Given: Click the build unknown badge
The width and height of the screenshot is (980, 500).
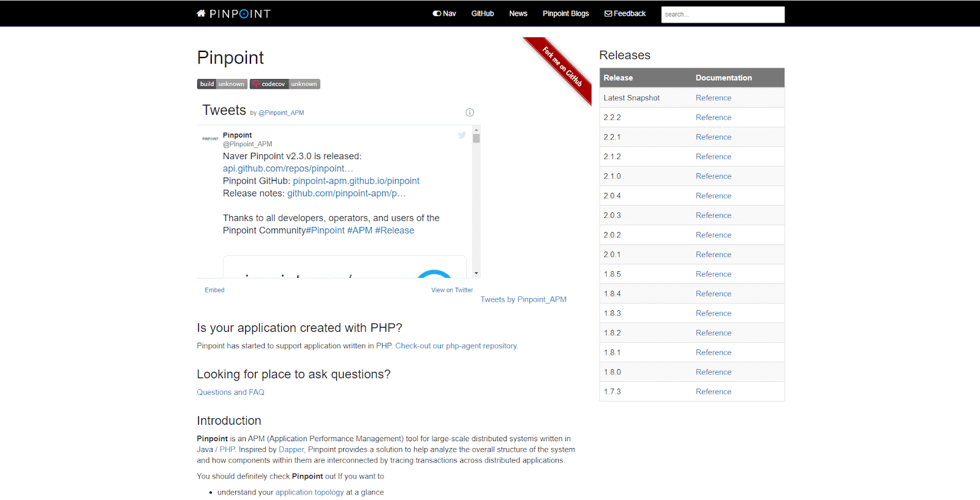Looking at the screenshot, I should tap(222, 84).
